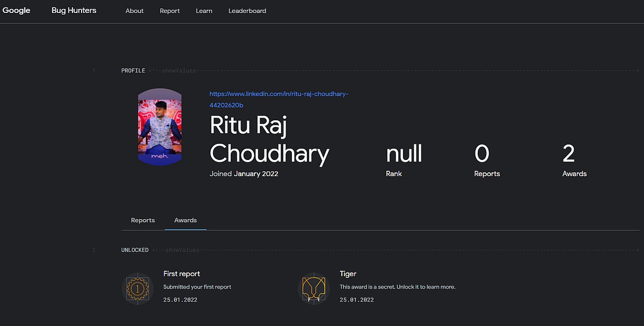Screen dimensions: 644x326
Task: Click the Tiger secret award title
Action: pyautogui.click(x=348, y=274)
